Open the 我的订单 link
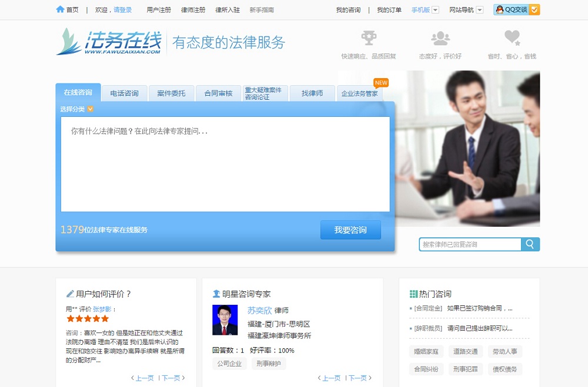Image resolution: width=588 pixels, height=387 pixels. point(389,10)
